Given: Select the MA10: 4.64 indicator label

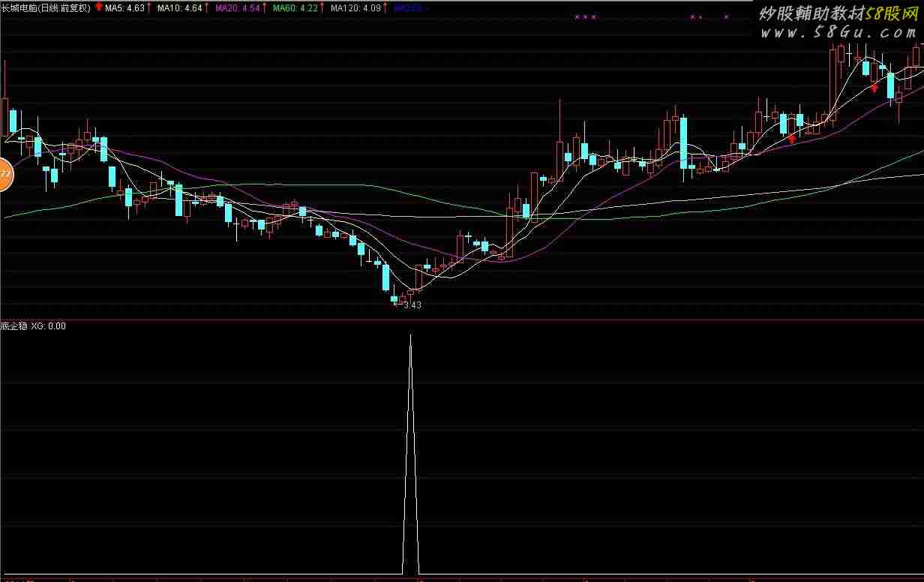Looking at the screenshot, I should coord(179,8).
